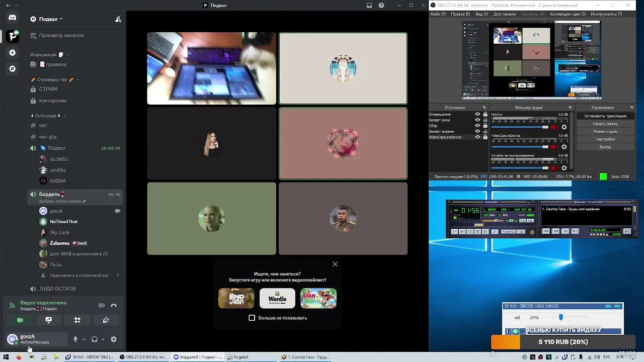Open Mic/Aux audio settings gear

[564, 127]
